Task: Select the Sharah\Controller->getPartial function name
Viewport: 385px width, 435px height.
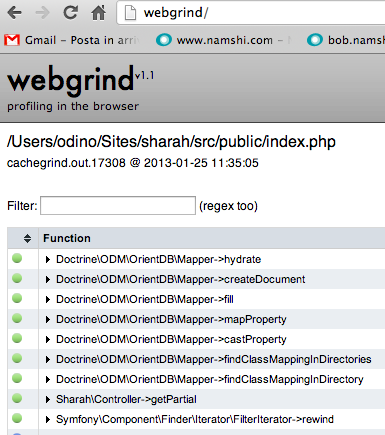Action: (x=126, y=399)
